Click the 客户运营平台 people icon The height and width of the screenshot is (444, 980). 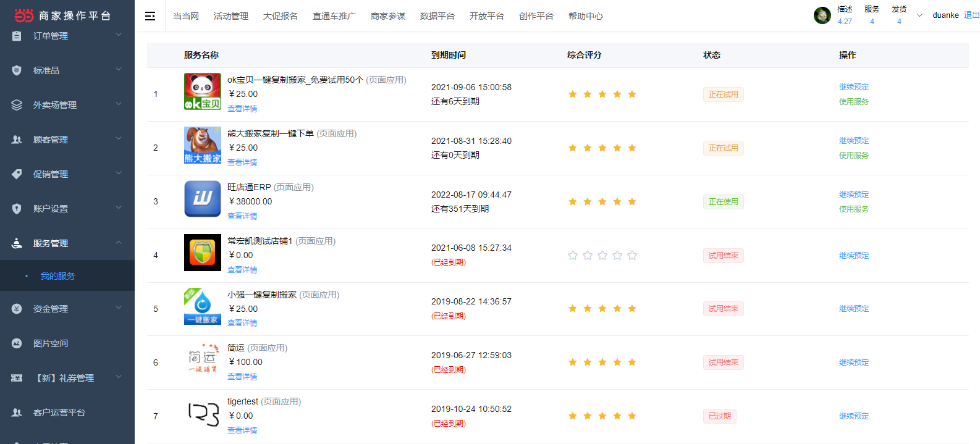[17, 413]
